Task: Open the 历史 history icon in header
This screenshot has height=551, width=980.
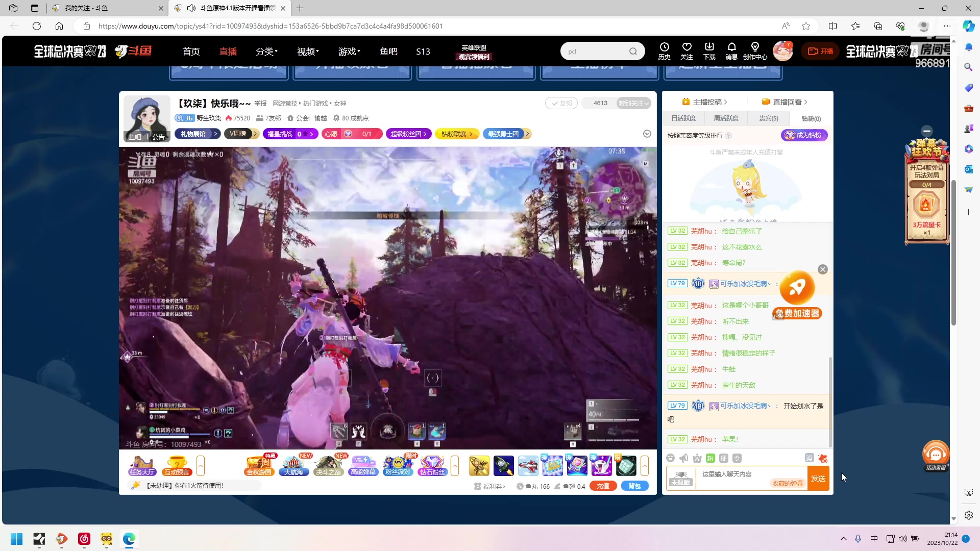Action: click(x=664, y=51)
